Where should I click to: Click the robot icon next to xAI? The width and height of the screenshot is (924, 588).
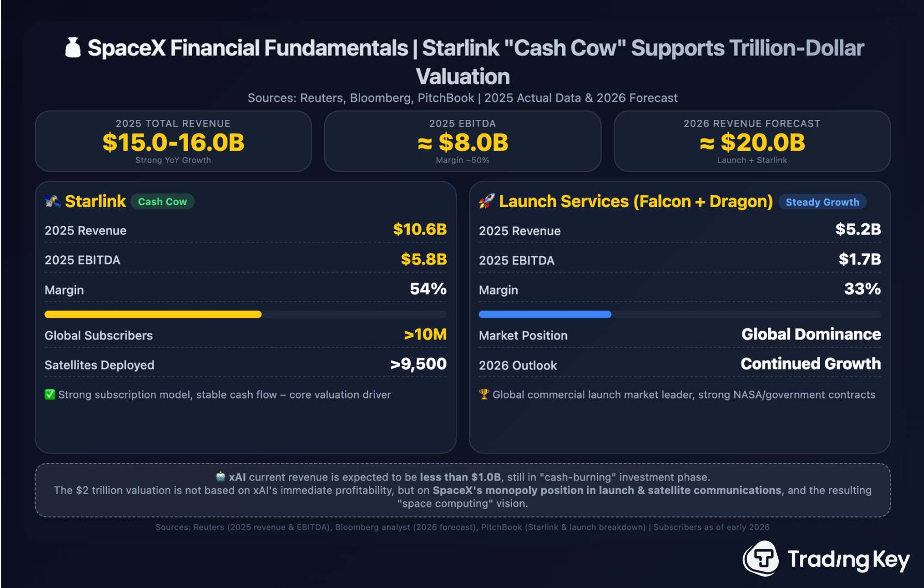[x=221, y=476]
